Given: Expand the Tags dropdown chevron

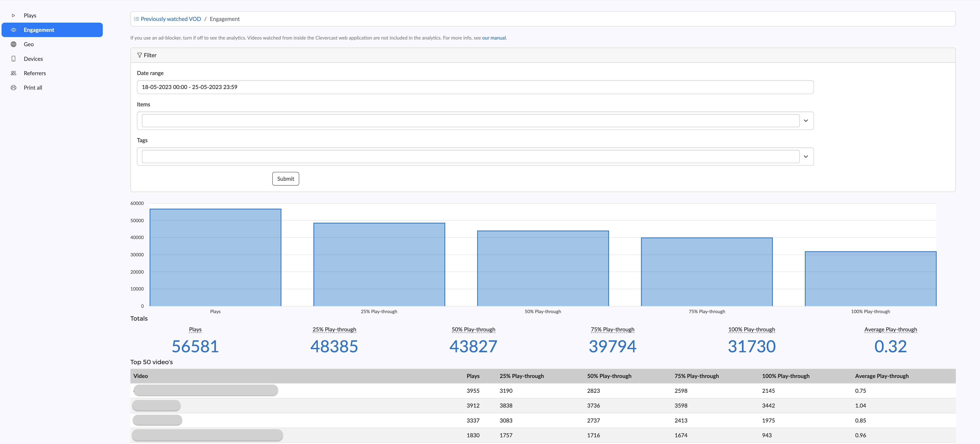Looking at the screenshot, I should click(x=806, y=157).
